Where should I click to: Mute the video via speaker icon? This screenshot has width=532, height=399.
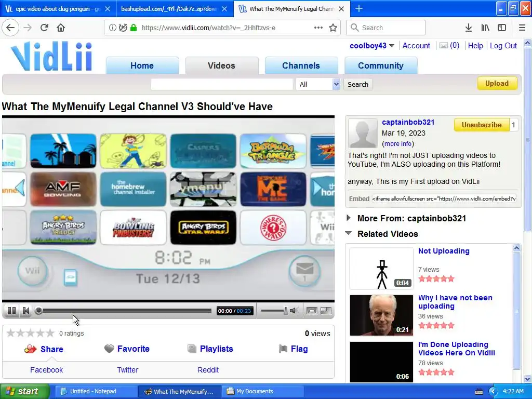pyautogui.click(x=295, y=310)
